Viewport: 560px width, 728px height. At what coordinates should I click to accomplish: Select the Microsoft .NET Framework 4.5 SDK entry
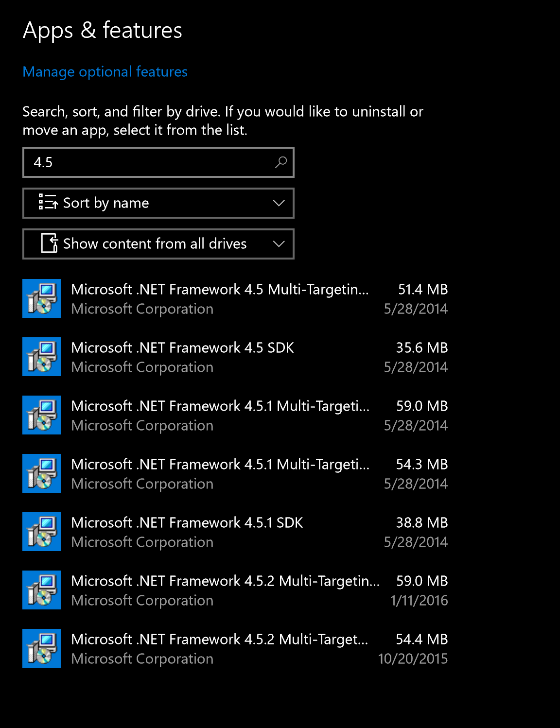click(x=235, y=357)
